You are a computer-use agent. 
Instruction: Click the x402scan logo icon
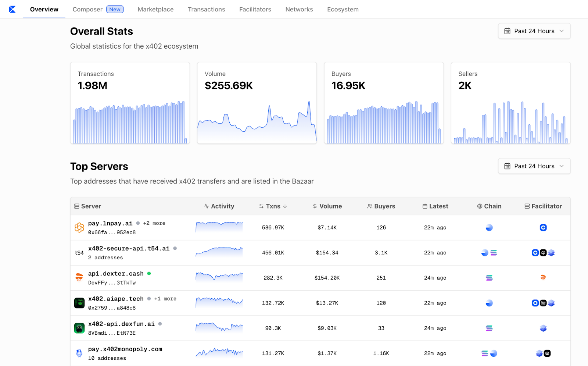(12, 9)
